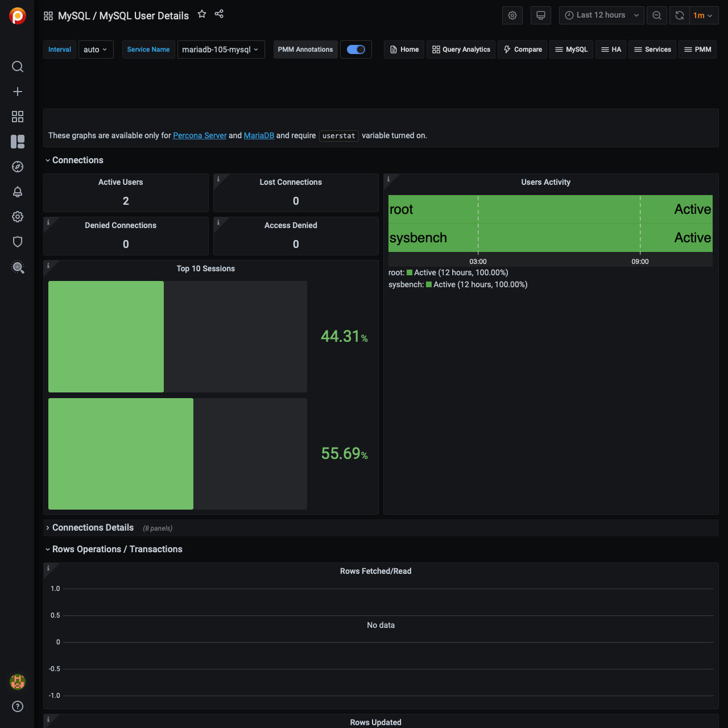The image size is (728, 728).
Task: Star this dashboard as favorite
Action: [202, 14]
